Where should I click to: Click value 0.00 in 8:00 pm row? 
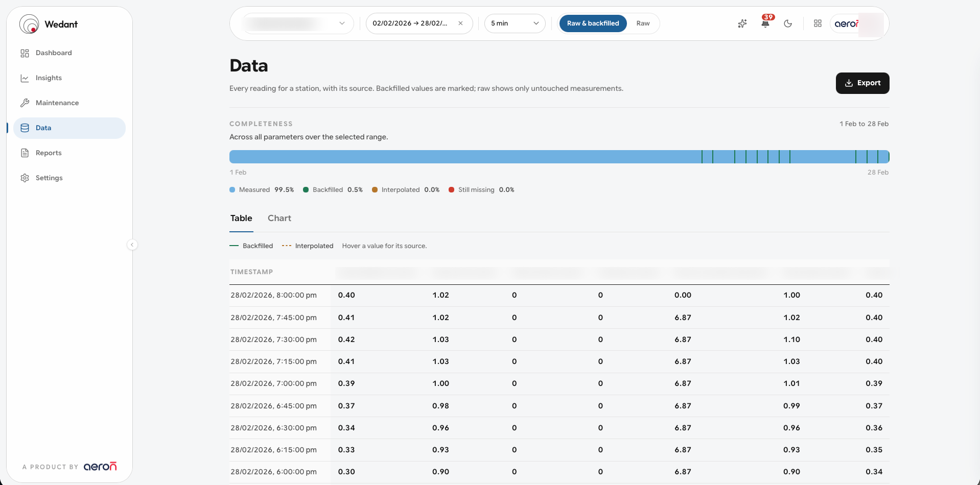(683, 296)
